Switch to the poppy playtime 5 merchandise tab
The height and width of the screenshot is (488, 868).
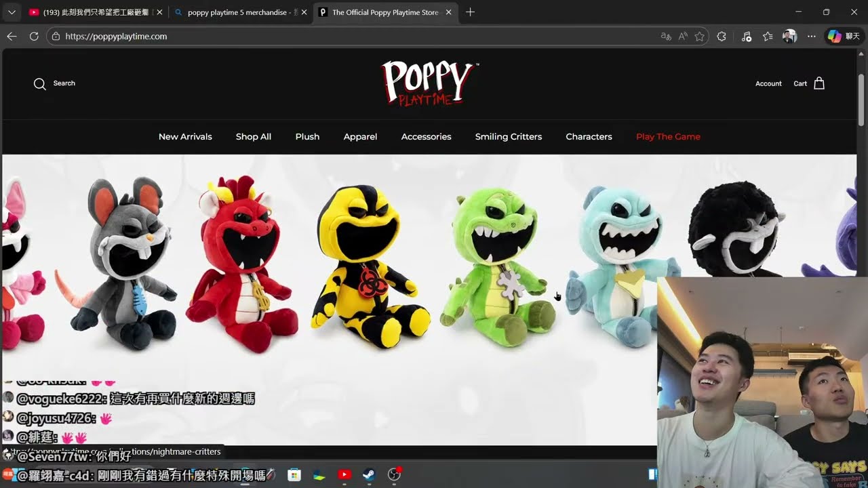coord(241,12)
